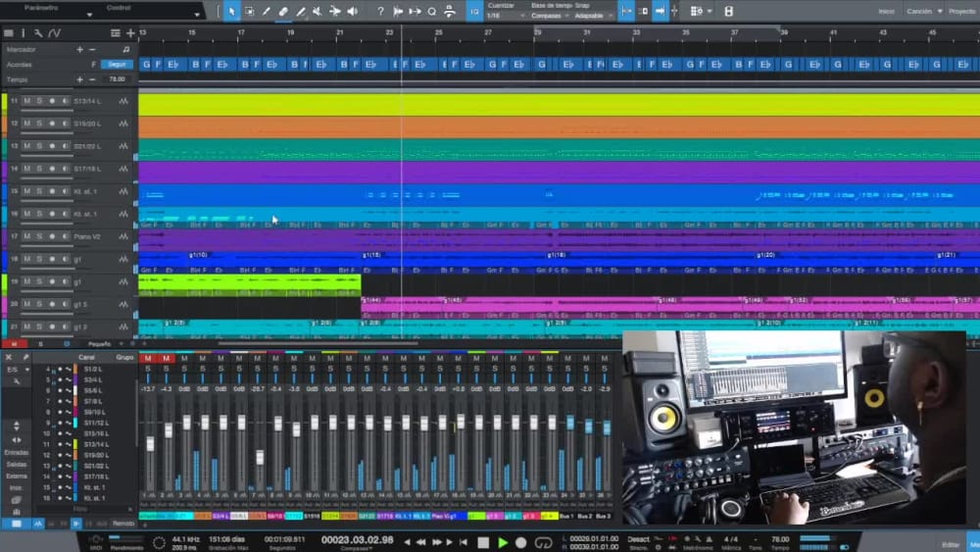Open the E/S mixer dropdown
The image size is (980, 552).
point(17,370)
